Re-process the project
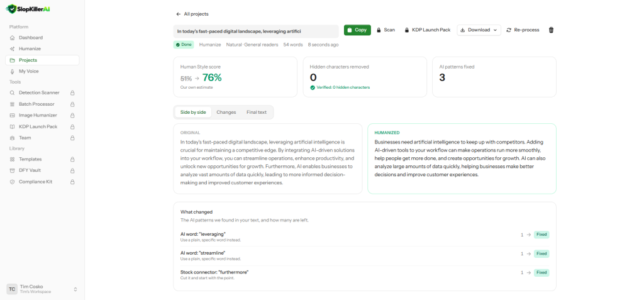The height and width of the screenshot is (300, 644). tap(523, 30)
